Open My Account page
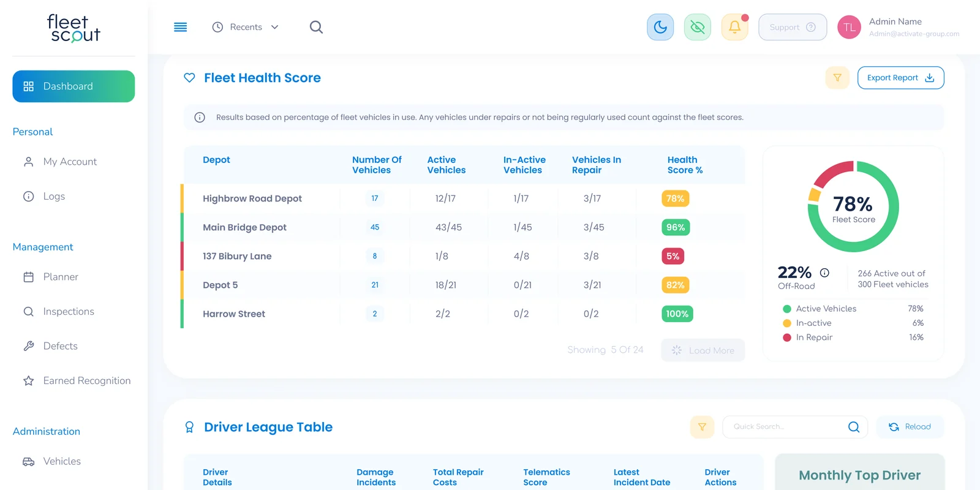This screenshot has width=980, height=490. point(60,162)
